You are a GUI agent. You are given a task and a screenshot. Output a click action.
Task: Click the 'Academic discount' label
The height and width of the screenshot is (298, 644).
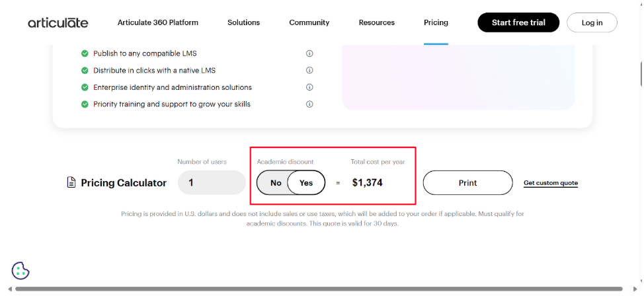[x=285, y=162]
